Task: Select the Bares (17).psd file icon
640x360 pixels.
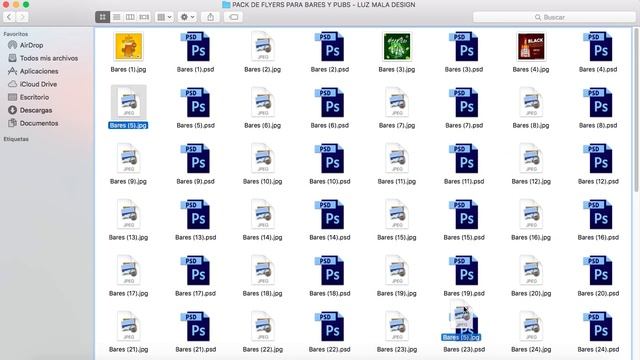Action: pos(196,270)
